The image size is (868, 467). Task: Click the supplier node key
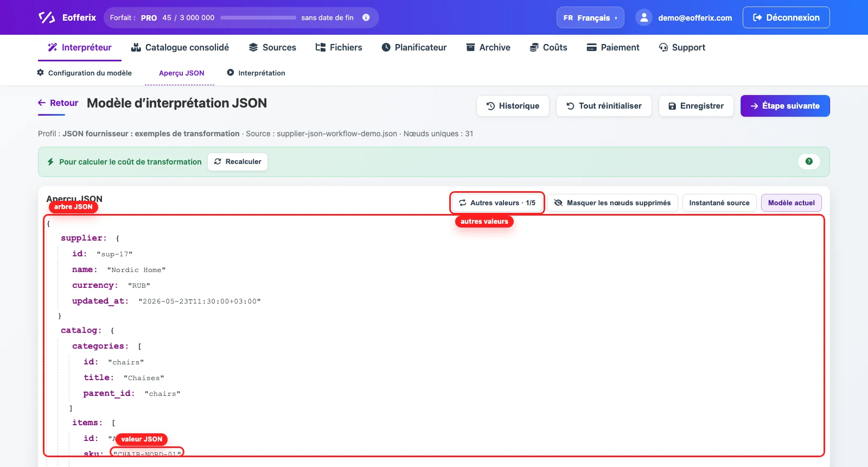point(84,238)
